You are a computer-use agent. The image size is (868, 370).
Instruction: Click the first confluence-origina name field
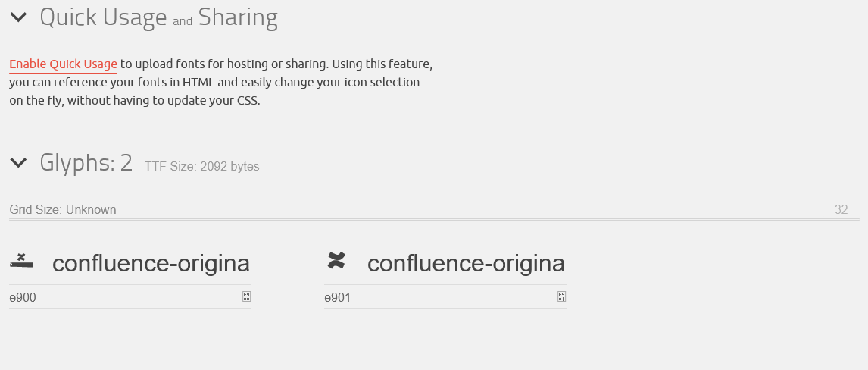[151, 263]
